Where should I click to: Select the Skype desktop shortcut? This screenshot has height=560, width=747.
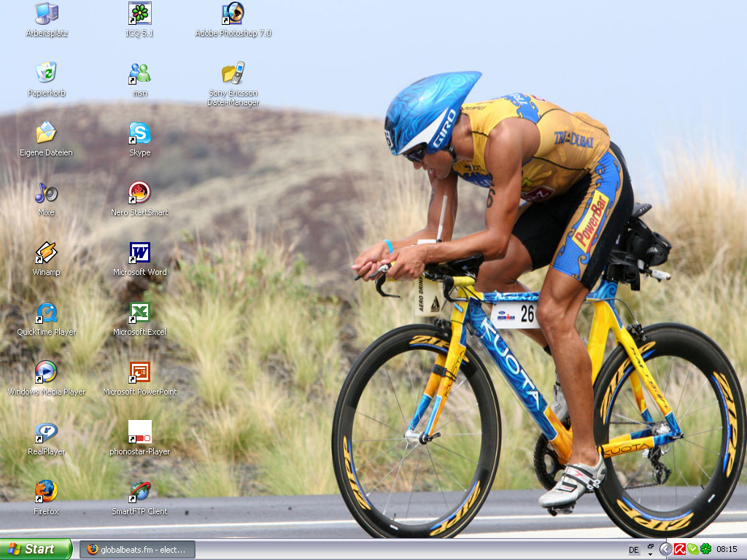tap(139, 133)
